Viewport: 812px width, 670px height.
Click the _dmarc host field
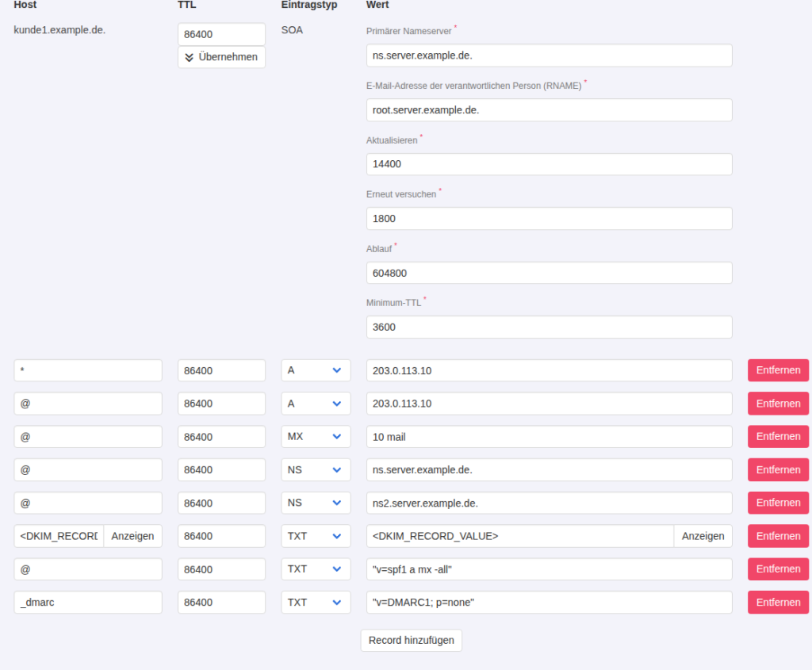pos(88,602)
